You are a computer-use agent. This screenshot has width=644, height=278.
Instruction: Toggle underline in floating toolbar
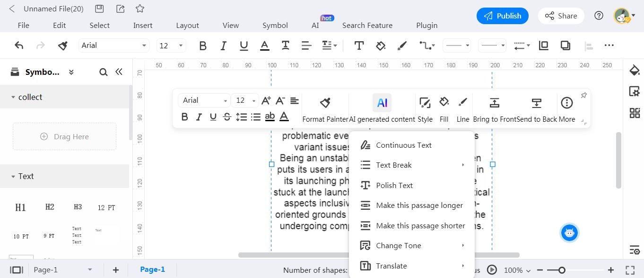point(213,117)
